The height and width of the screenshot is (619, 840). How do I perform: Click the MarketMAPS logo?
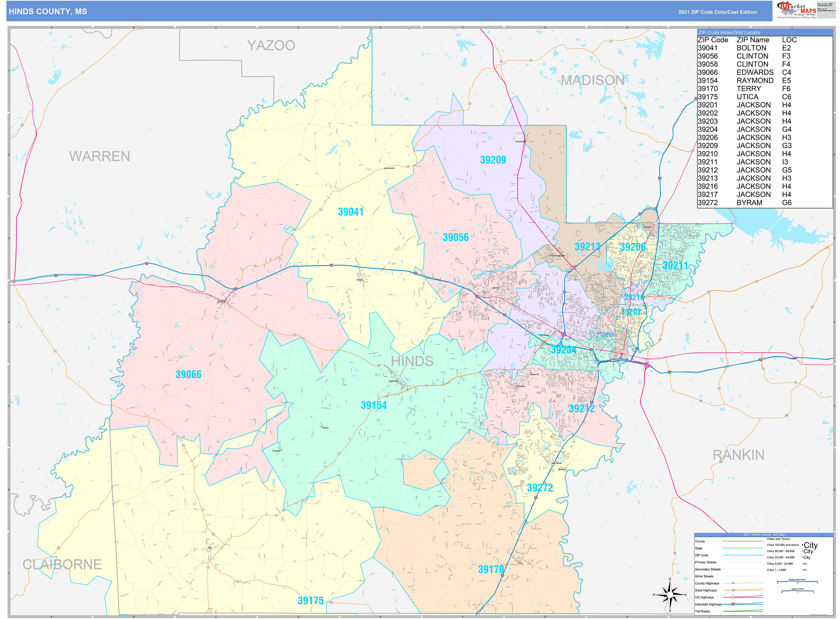pos(796,10)
